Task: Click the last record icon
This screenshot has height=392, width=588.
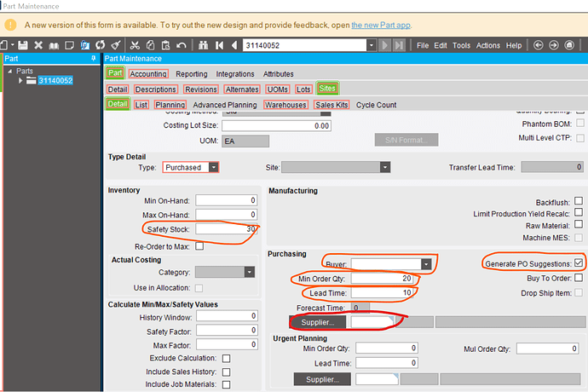Action: pyautogui.click(x=399, y=45)
